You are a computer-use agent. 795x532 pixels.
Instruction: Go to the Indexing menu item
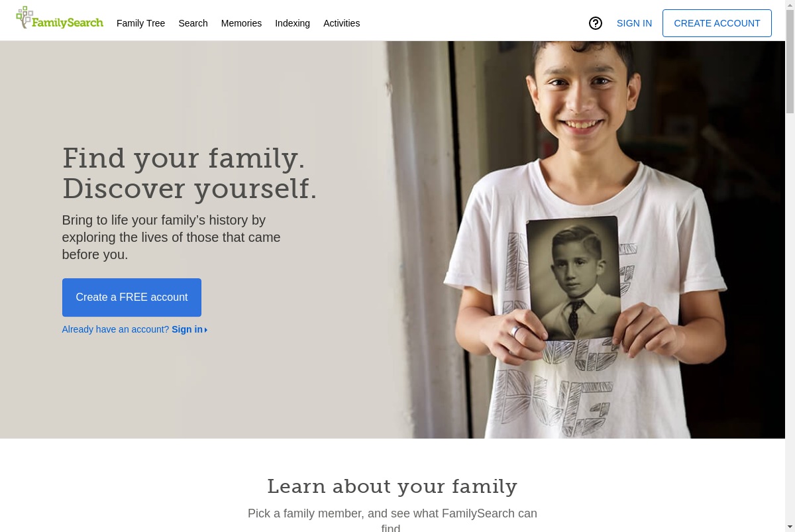coord(292,23)
